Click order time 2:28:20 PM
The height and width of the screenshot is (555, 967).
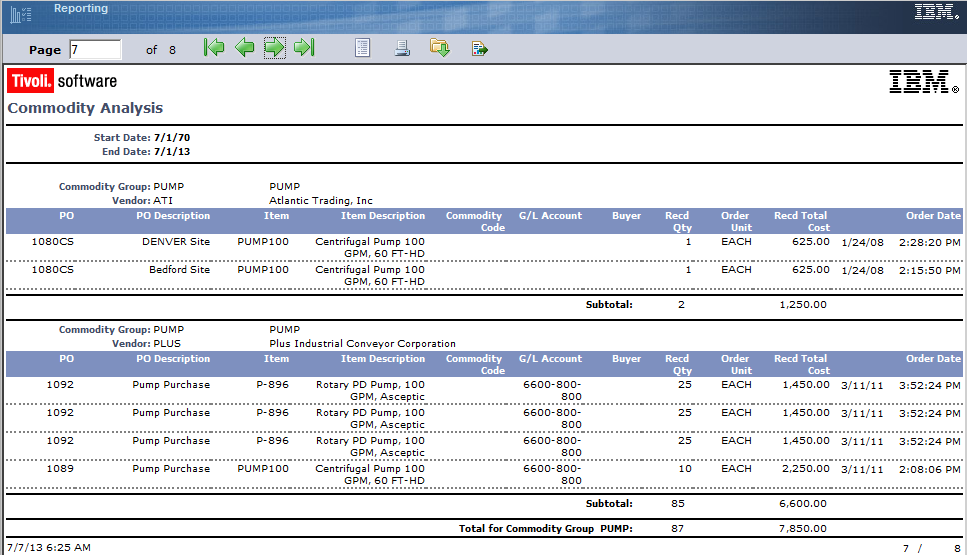pyautogui.click(x=929, y=242)
